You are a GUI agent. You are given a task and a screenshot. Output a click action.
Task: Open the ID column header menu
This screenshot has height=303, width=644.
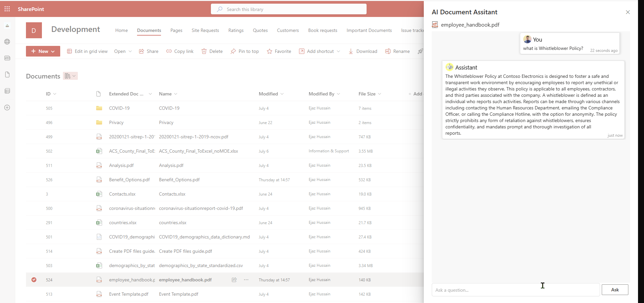[x=51, y=94]
